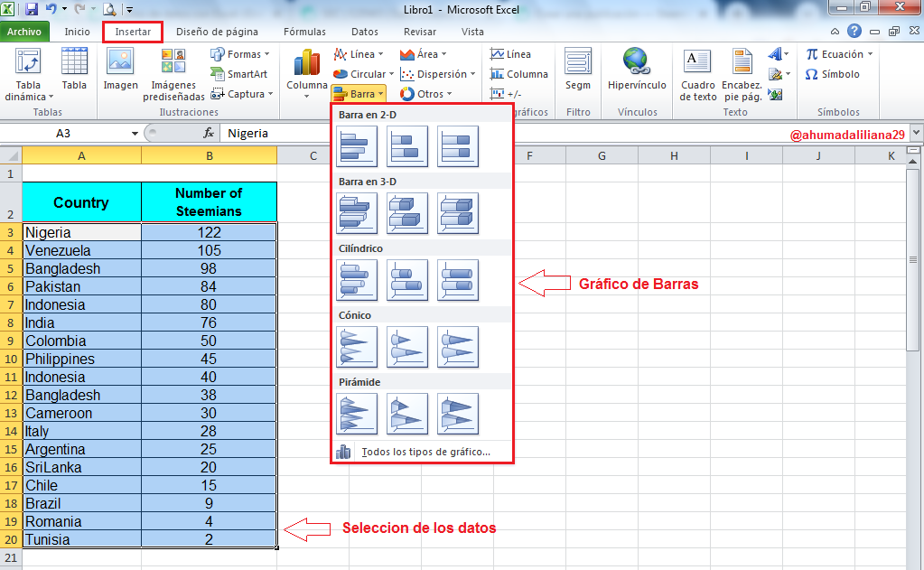
Task: Click the Tabla icon
Action: (x=74, y=69)
